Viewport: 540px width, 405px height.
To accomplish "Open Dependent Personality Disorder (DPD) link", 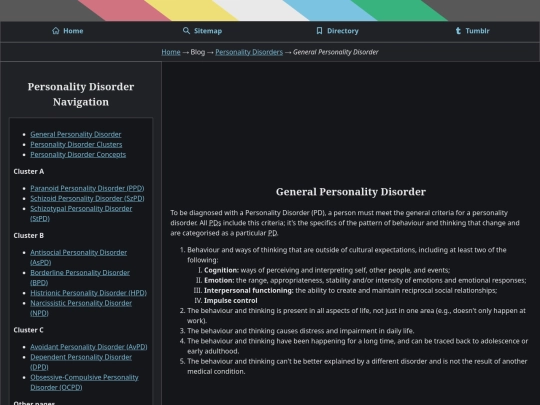I will tap(81, 362).
